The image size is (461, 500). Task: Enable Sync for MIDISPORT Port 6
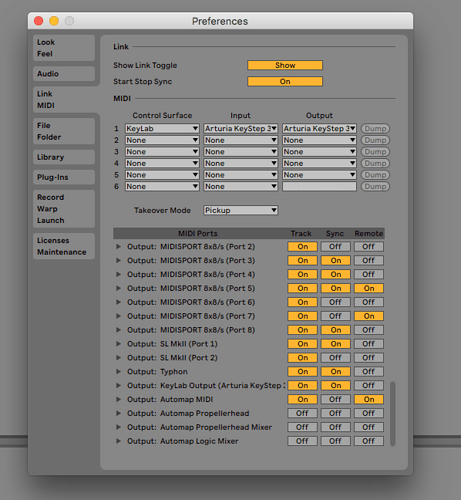click(x=335, y=302)
